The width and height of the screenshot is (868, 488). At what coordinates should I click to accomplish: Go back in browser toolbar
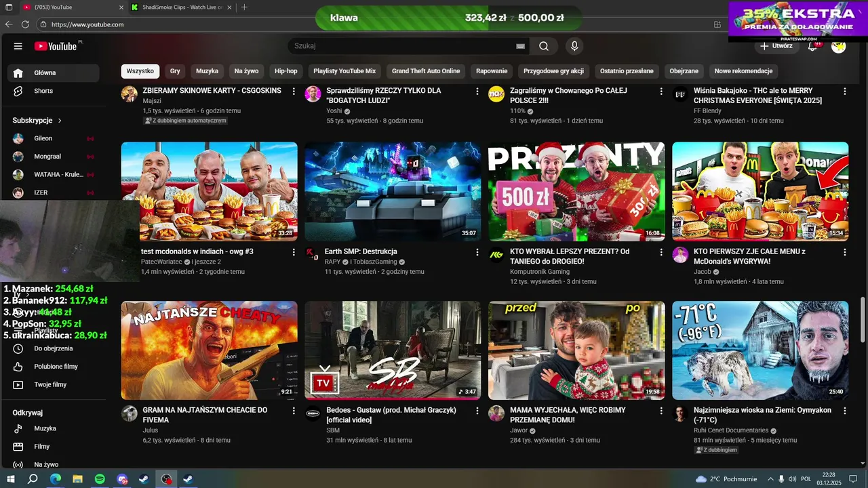tap(9, 24)
